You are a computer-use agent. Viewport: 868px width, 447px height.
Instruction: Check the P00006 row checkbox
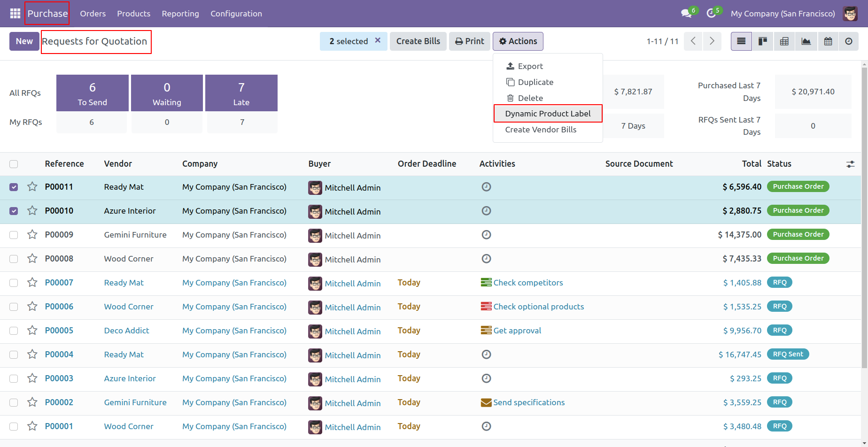[x=14, y=307]
